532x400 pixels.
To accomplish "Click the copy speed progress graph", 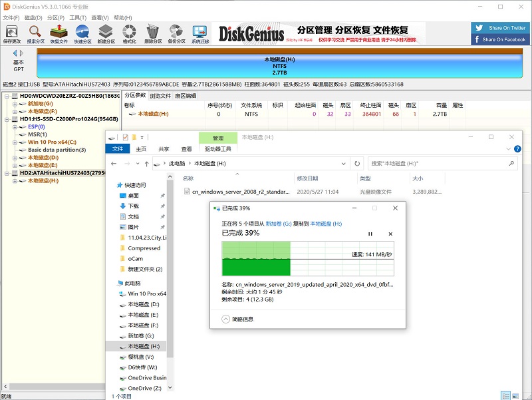I will pos(308,258).
